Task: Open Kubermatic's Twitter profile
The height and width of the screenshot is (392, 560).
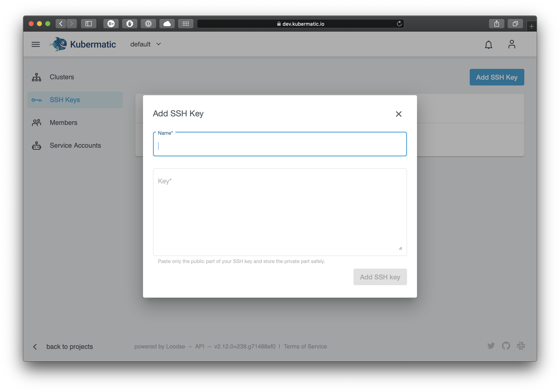Action: click(x=491, y=346)
